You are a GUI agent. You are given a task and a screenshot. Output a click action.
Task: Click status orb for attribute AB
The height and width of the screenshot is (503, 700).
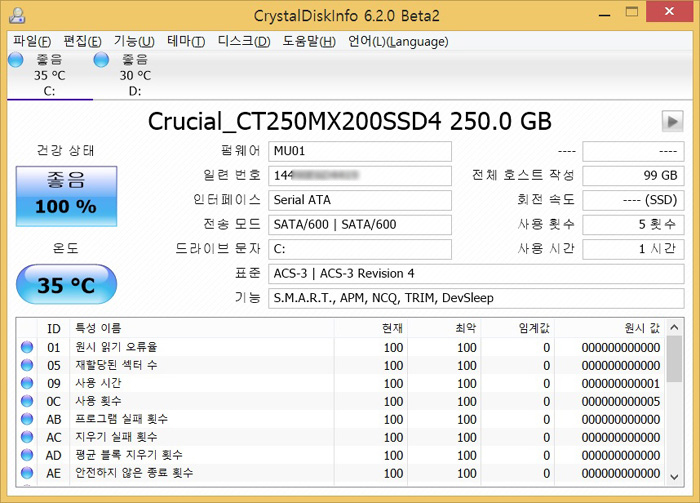pos(27,419)
